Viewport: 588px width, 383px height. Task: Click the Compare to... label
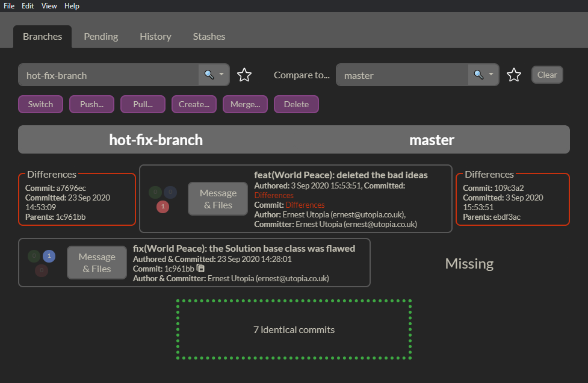[x=302, y=75]
